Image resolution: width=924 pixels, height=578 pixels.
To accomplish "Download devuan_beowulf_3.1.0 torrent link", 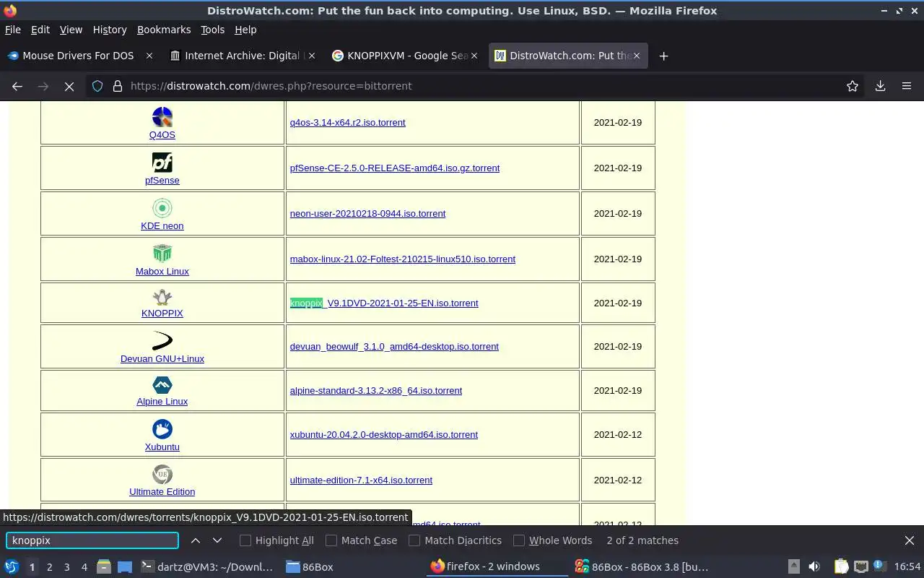I will pyautogui.click(x=394, y=347).
